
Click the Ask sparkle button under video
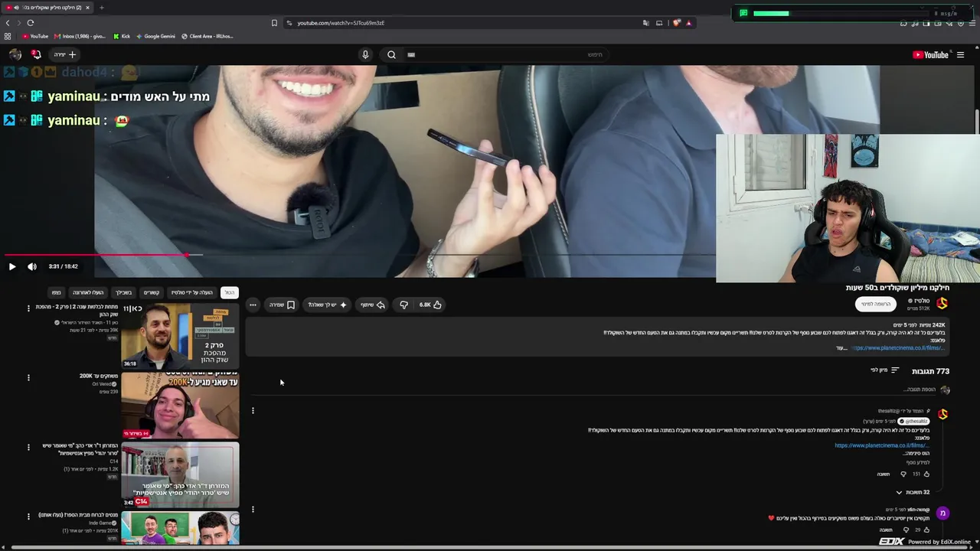tap(328, 305)
